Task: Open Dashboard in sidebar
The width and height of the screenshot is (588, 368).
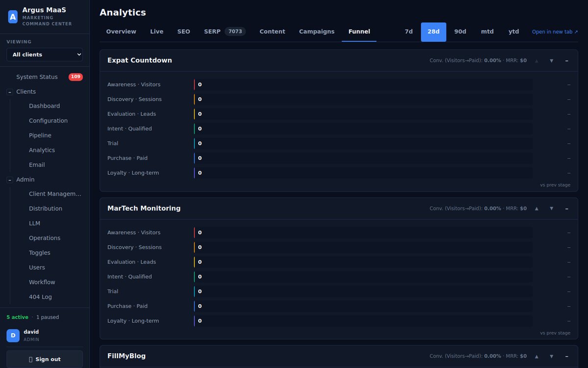Action: point(44,106)
